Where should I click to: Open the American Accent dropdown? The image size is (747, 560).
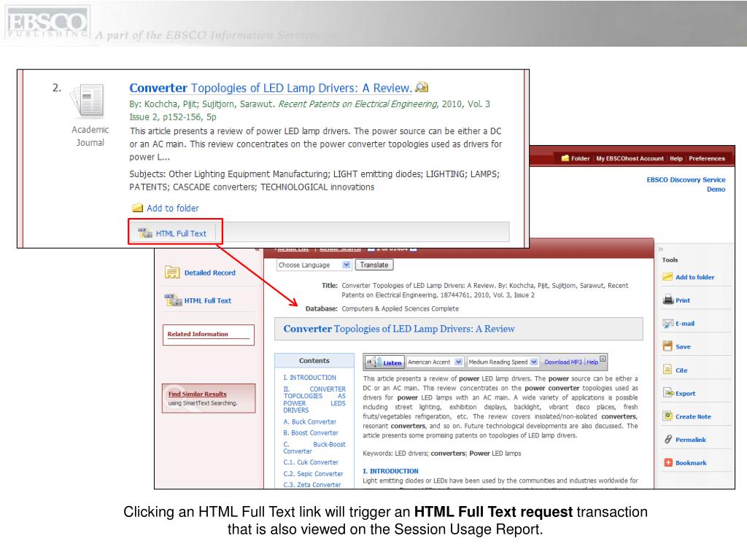point(435,362)
